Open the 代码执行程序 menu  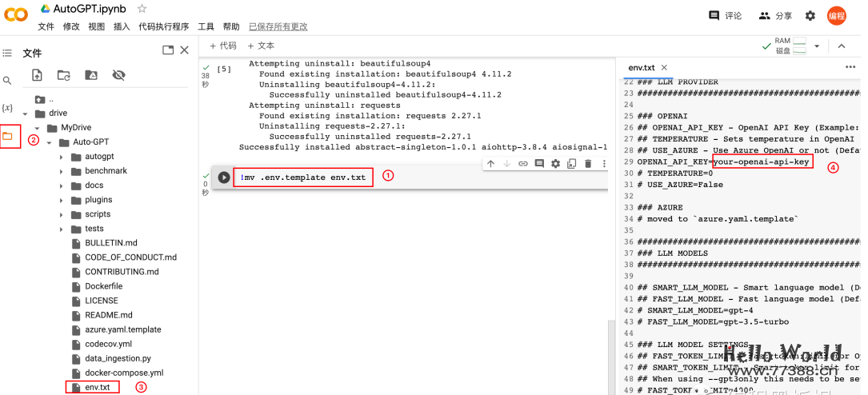[x=163, y=26]
